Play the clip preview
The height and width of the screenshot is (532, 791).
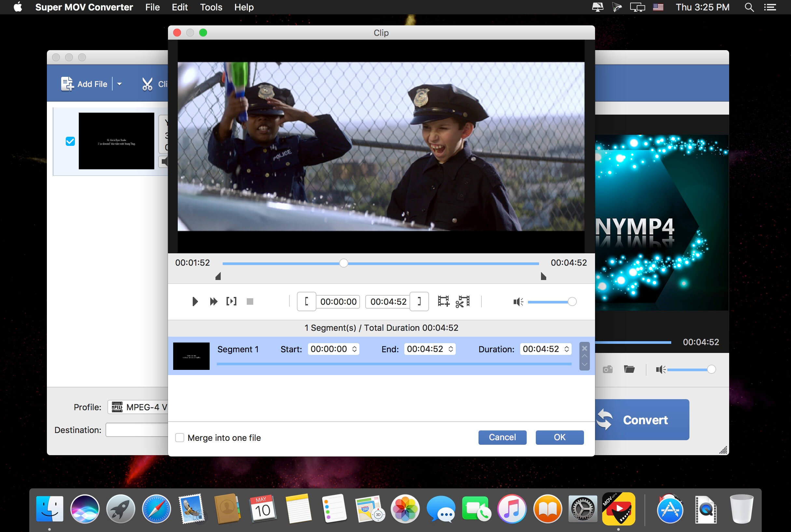[195, 301]
